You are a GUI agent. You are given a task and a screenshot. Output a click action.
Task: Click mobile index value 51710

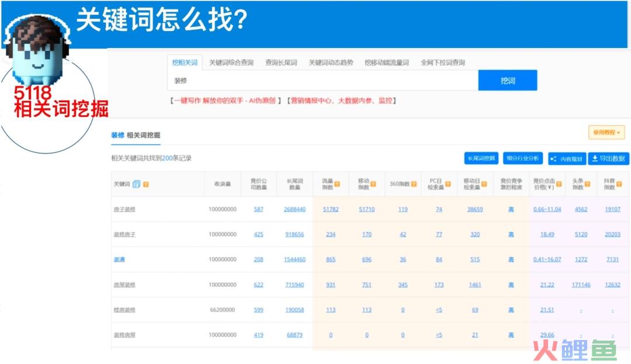366,210
